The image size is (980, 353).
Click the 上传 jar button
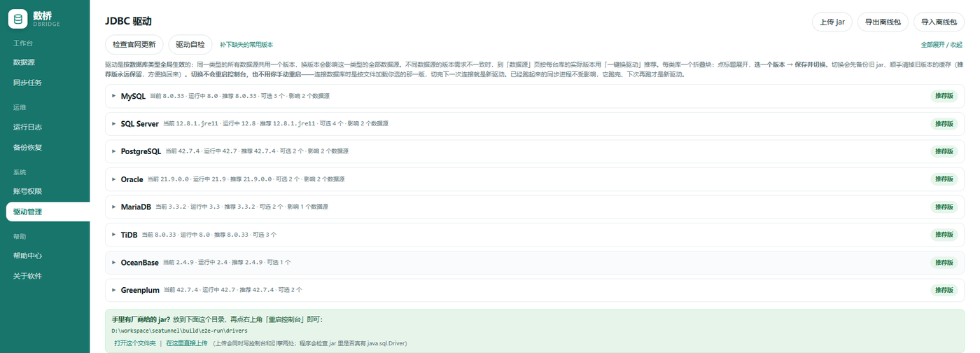point(832,22)
